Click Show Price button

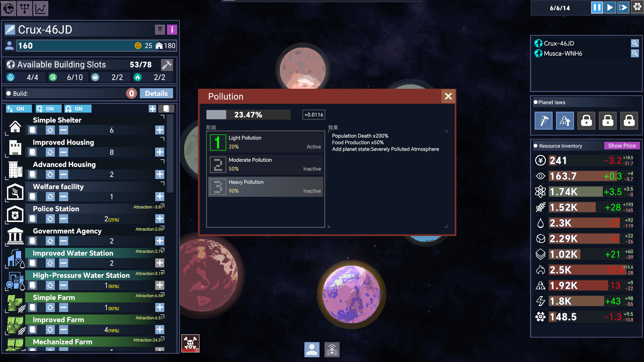pos(622,146)
